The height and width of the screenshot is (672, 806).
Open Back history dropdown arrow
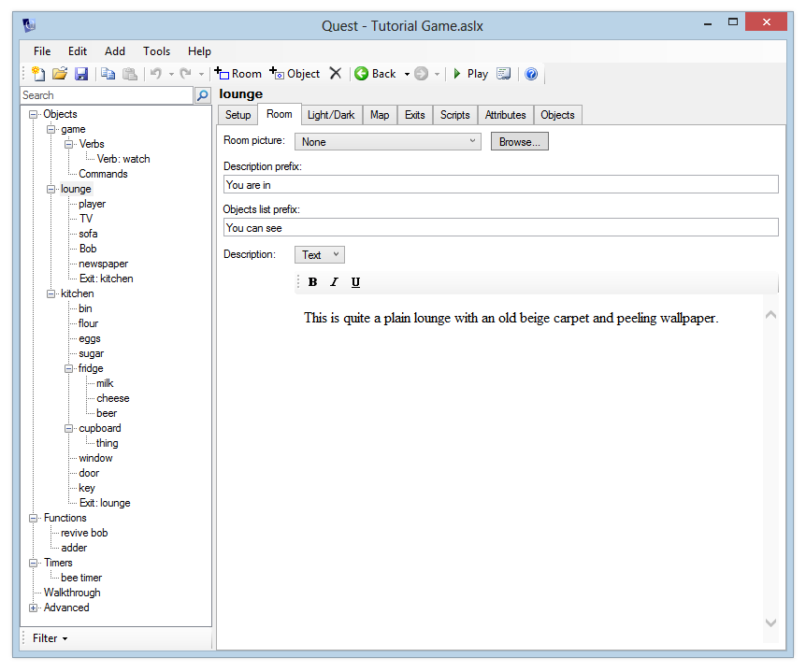(407, 75)
